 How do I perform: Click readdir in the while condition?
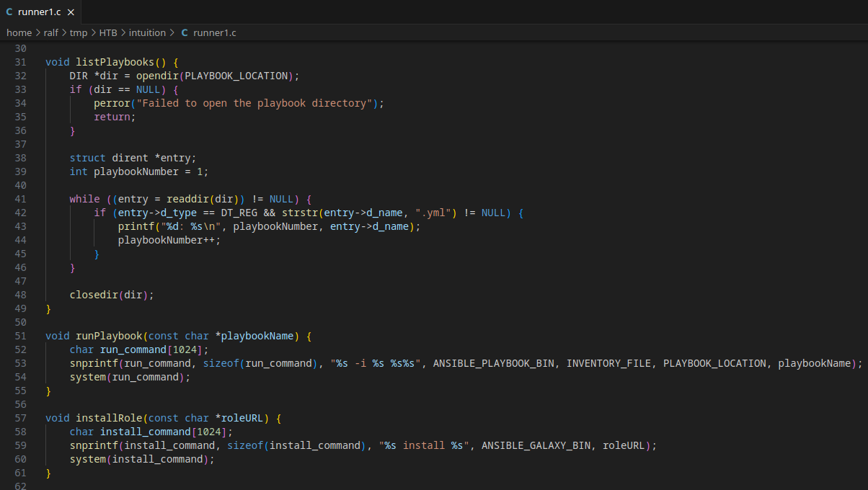click(x=188, y=199)
